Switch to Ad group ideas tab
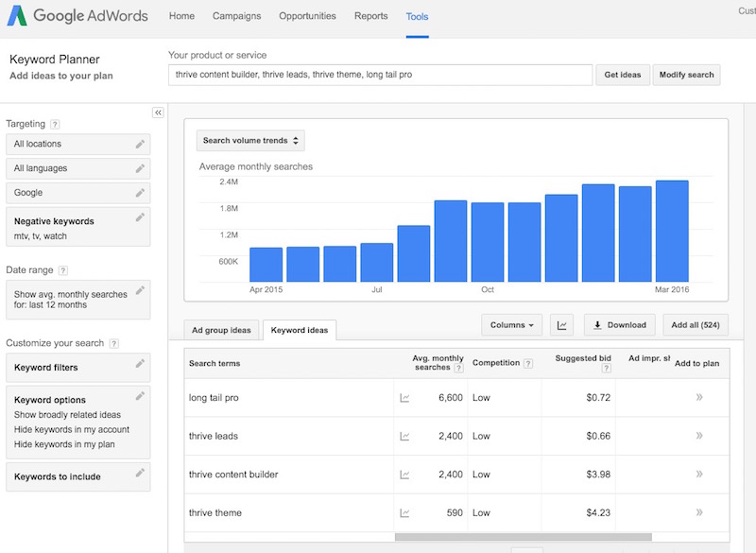Image resolution: width=756 pixels, height=553 pixels. [221, 330]
